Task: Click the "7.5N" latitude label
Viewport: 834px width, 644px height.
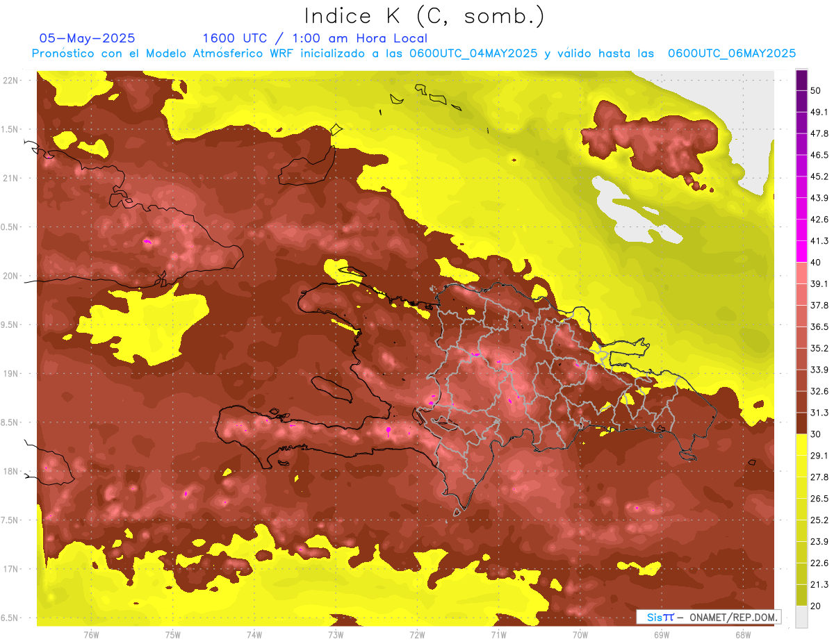Action: point(10,520)
